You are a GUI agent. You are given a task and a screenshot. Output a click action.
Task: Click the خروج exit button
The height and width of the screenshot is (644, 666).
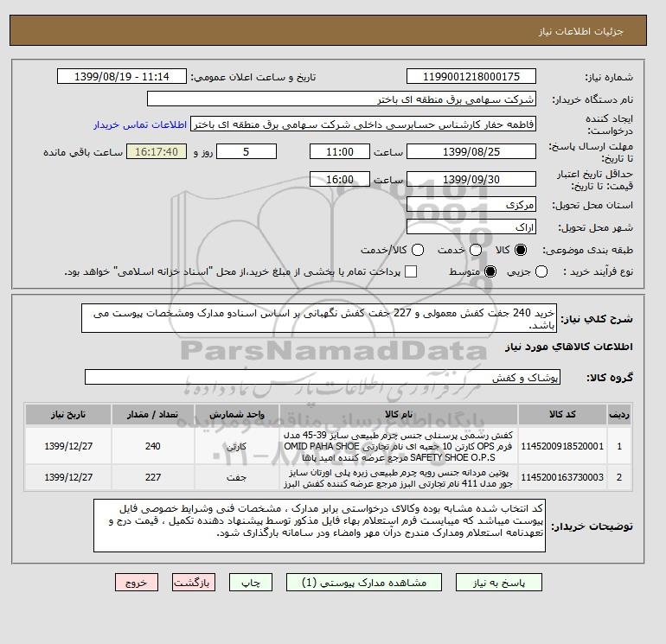point(137,583)
